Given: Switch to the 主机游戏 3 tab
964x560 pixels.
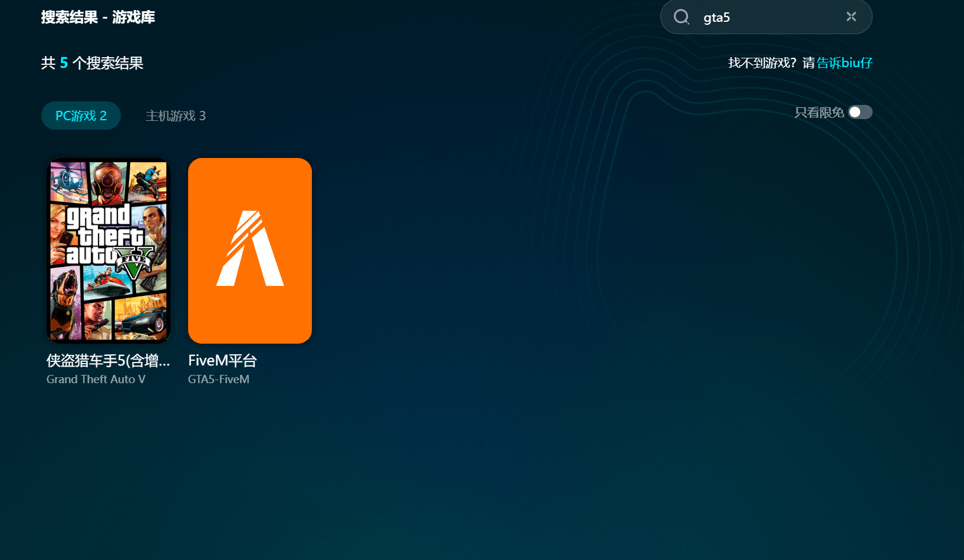Looking at the screenshot, I should (176, 116).
